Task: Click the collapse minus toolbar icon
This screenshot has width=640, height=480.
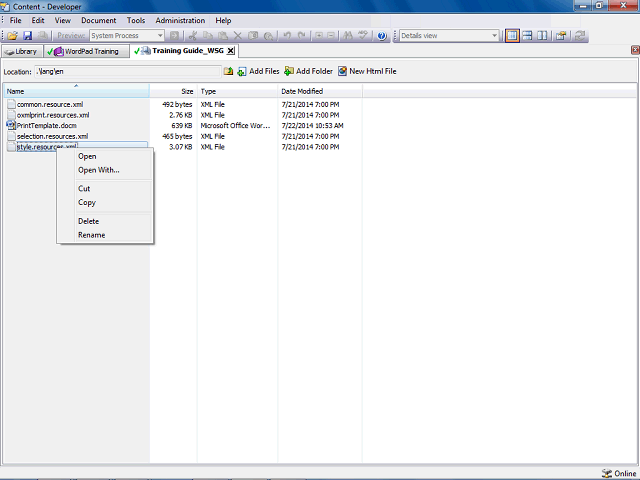Action: tap(331, 36)
